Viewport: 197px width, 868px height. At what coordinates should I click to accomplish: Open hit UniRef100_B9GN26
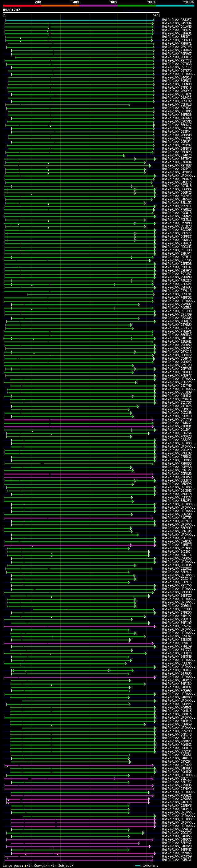176,216
